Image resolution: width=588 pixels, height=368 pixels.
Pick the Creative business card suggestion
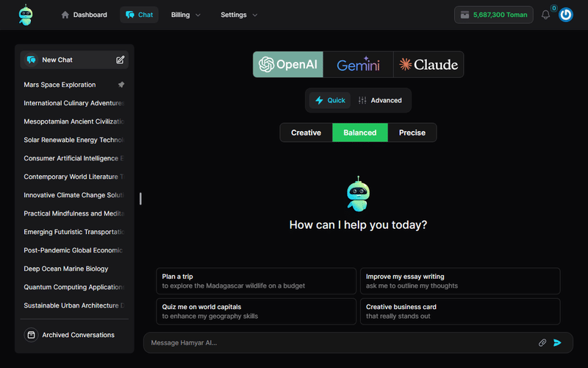pyautogui.click(x=460, y=311)
